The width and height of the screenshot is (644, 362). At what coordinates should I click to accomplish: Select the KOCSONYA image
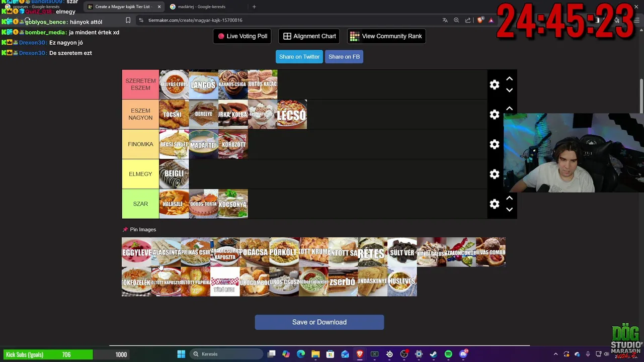click(x=233, y=204)
